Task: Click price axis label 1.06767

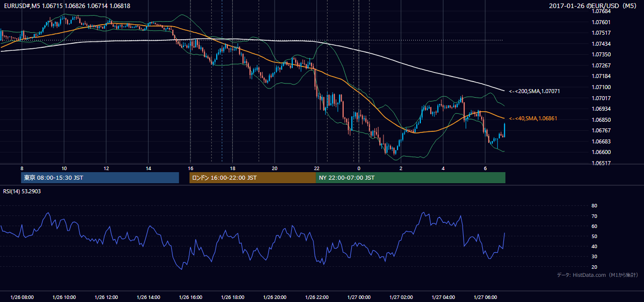Action: pos(601,130)
